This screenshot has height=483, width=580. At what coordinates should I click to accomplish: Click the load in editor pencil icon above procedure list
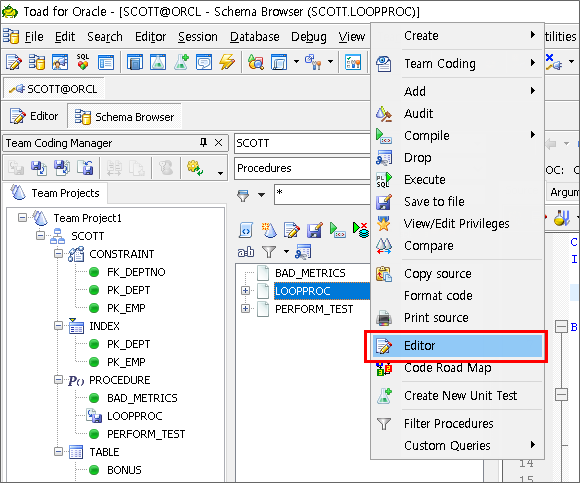[x=291, y=230]
